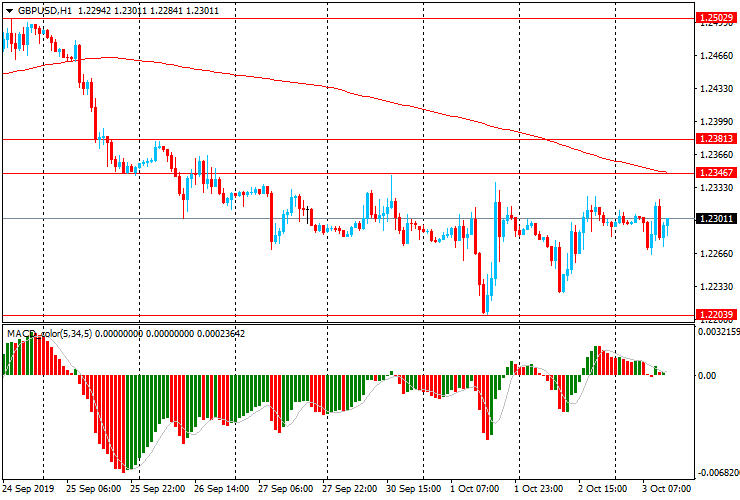The height and width of the screenshot is (500, 740).
Task: Click the 27 Sep 22:00 time label
Action: tap(350, 489)
